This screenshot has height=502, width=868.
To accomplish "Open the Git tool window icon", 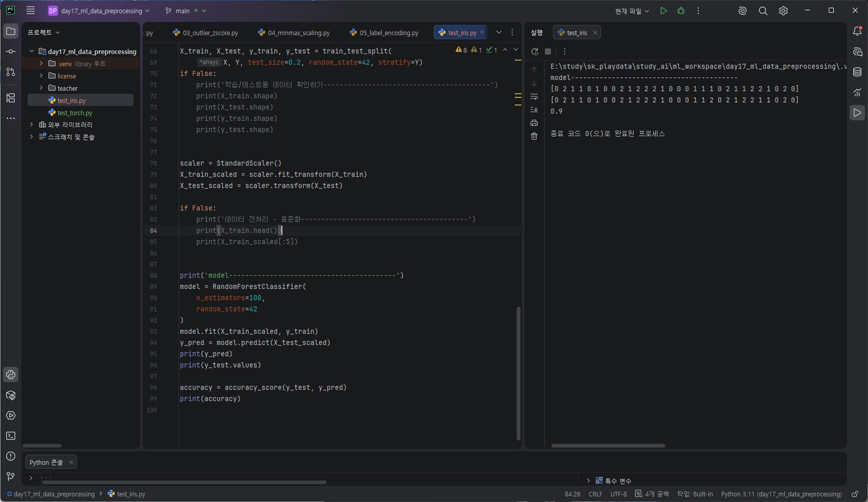I will point(11,477).
